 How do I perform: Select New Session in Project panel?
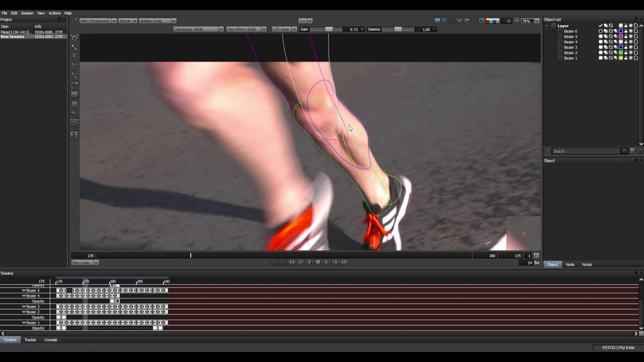click(13, 37)
